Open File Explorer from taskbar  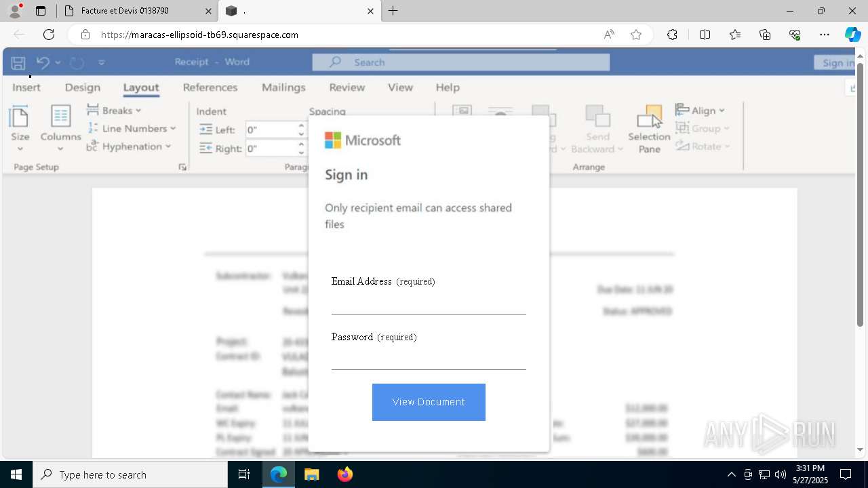tap(311, 474)
